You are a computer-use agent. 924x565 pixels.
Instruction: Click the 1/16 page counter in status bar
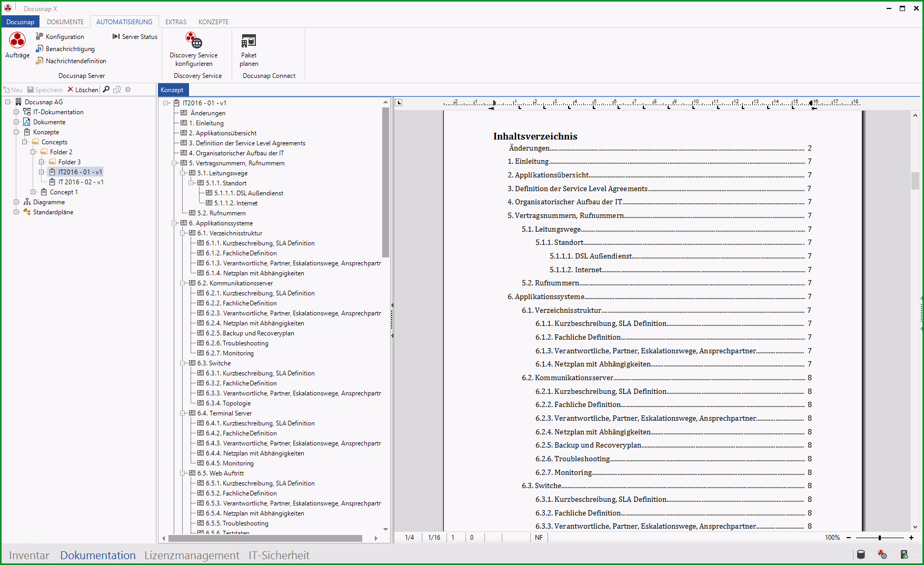(434, 538)
